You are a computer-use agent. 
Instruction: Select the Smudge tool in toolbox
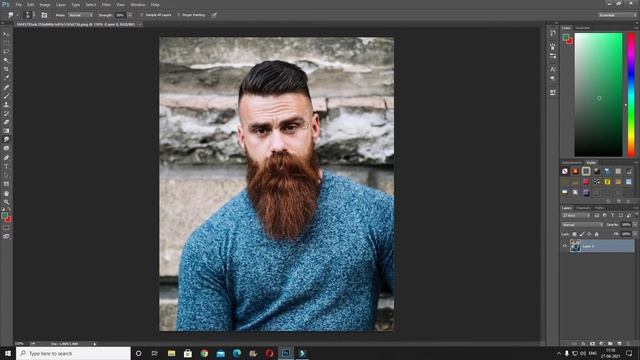coord(6,140)
